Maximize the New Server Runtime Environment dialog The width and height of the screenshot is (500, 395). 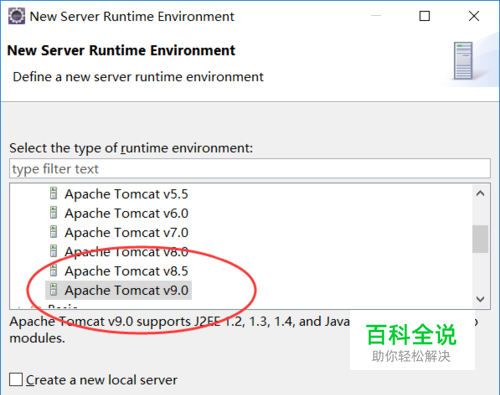(424, 16)
